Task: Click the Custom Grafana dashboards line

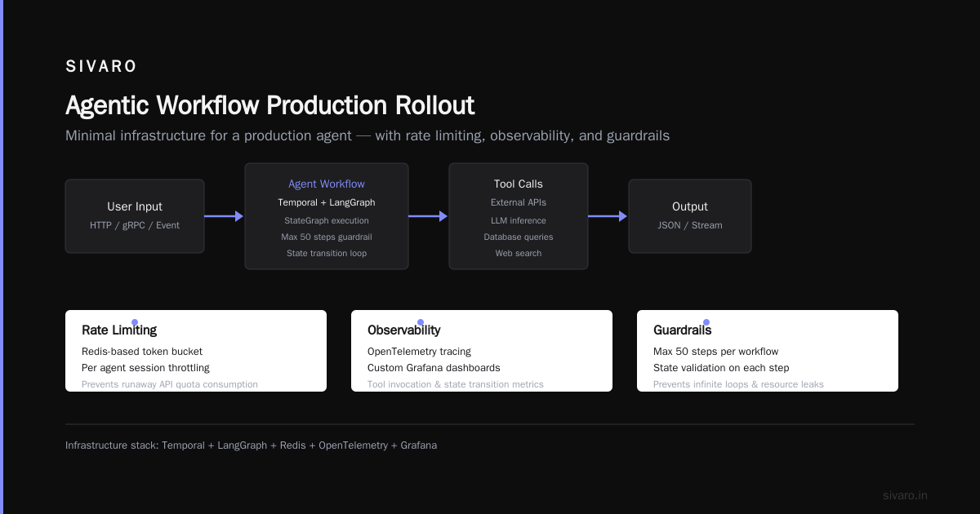Action: point(434,368)
